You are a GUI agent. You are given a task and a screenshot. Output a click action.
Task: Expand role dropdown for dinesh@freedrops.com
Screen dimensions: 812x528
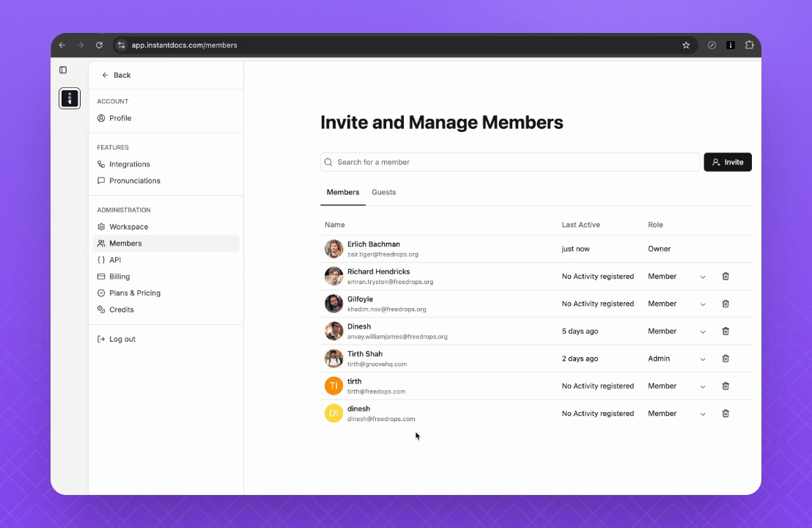(703, 414)
